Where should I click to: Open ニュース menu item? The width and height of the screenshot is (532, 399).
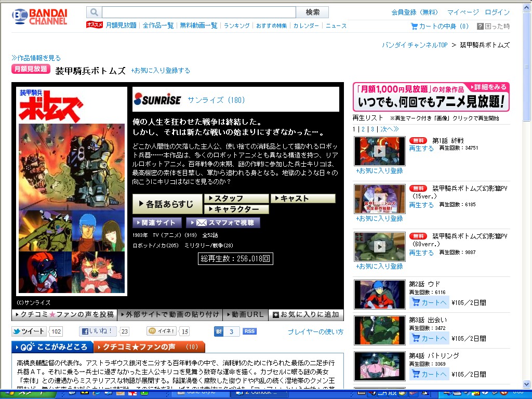(x=336, y=25)
